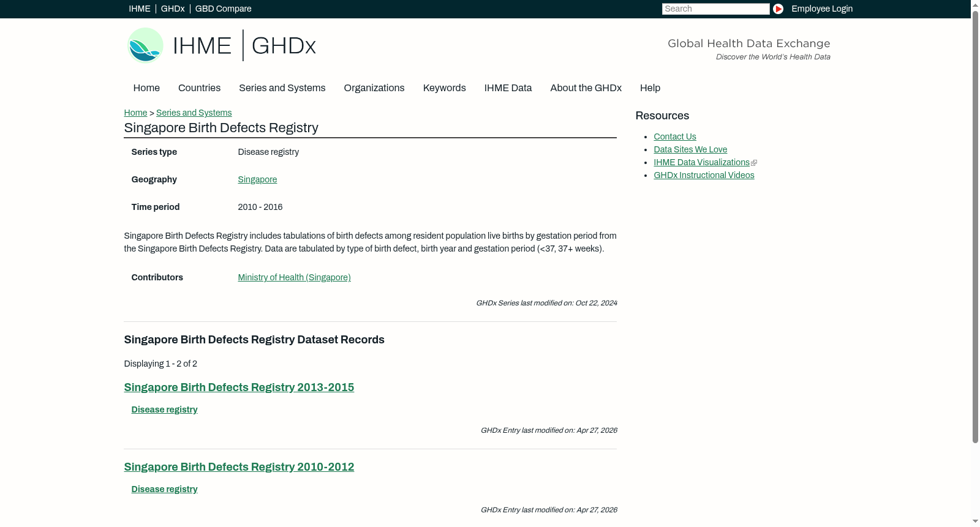Open the Organizations menu
The height and width of the screenshot is (527, 980).
tap(374, 88)
